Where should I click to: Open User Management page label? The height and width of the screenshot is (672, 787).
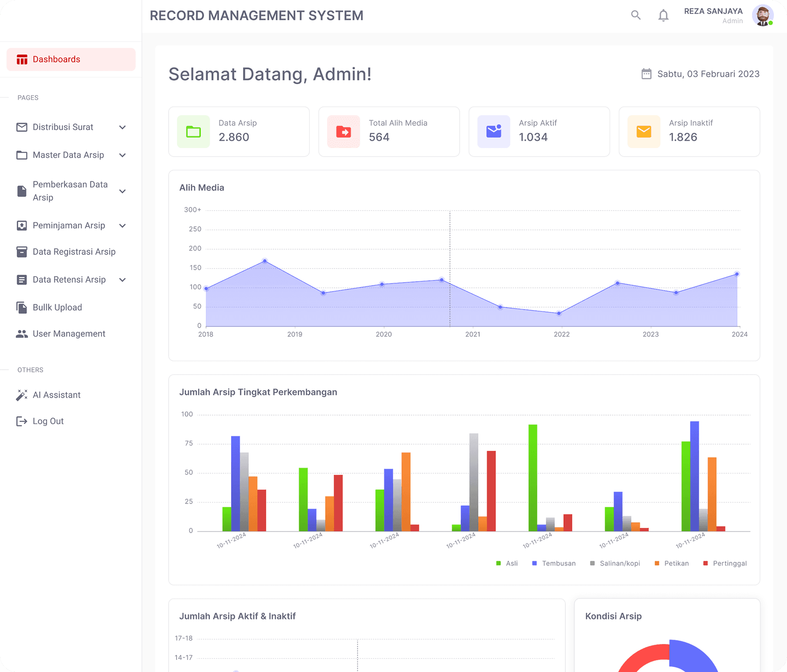click(x=69, y=334)
